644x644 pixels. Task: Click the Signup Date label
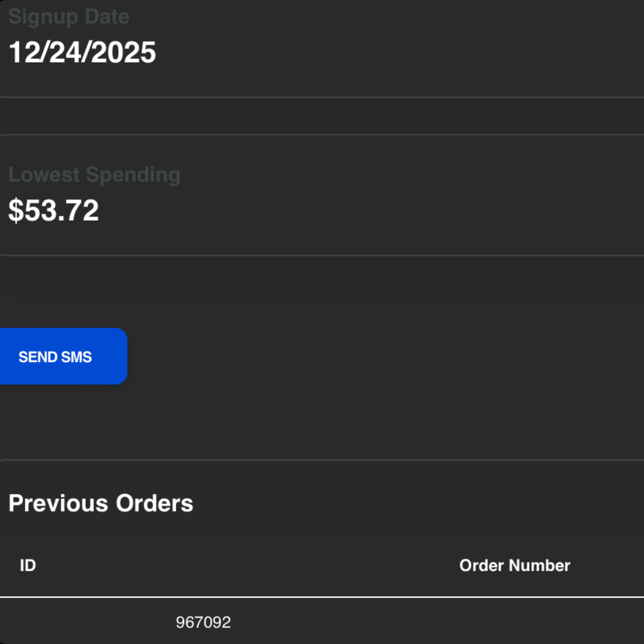[x=69, y=17]
